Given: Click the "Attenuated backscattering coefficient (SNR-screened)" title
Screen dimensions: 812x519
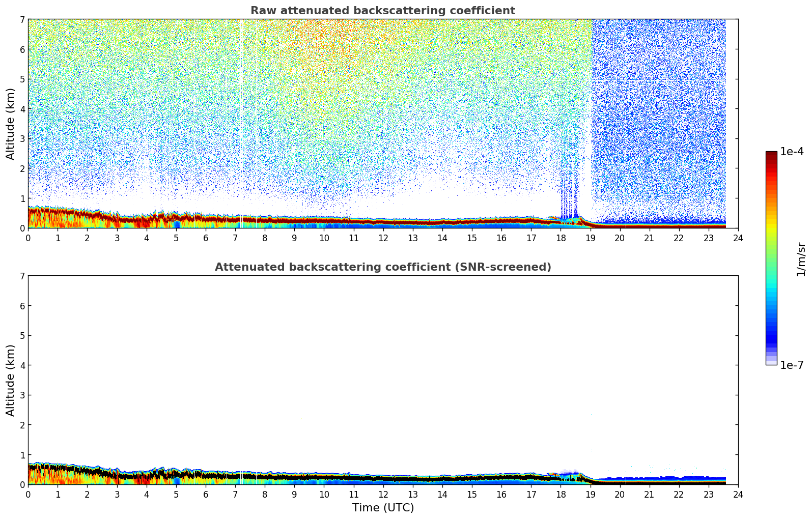Looking at the screenshot, I should 383,267.
